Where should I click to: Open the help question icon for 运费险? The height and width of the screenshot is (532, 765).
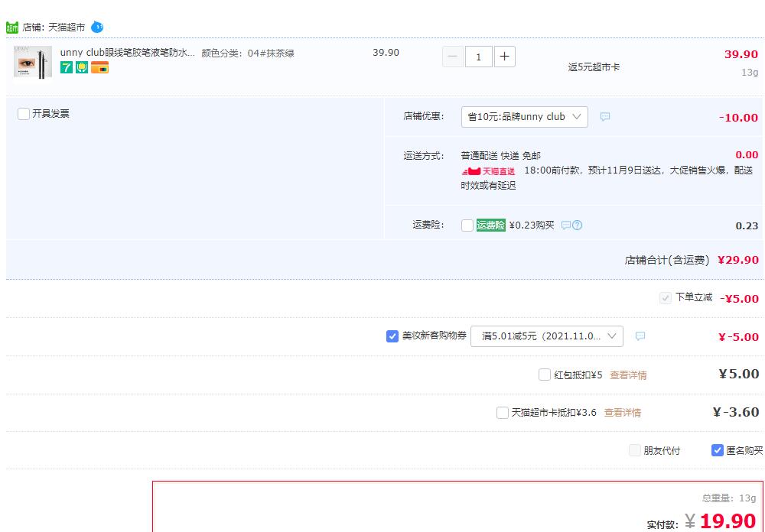tap(577, 225)
